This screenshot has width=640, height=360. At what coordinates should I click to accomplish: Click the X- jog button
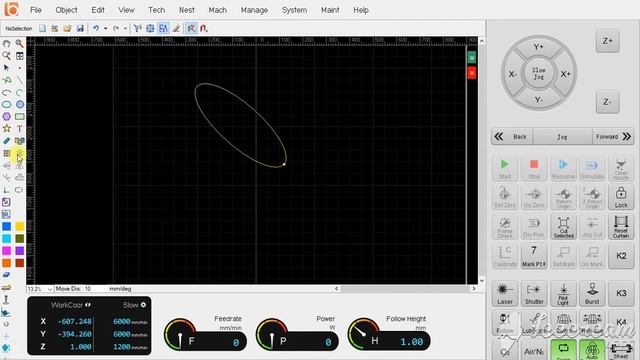click(x=512, y=74)
